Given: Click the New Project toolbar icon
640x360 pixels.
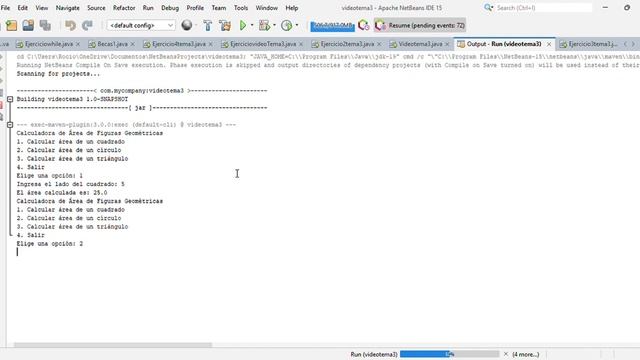Looking at the screenshot, I should [x=11, y=25].
